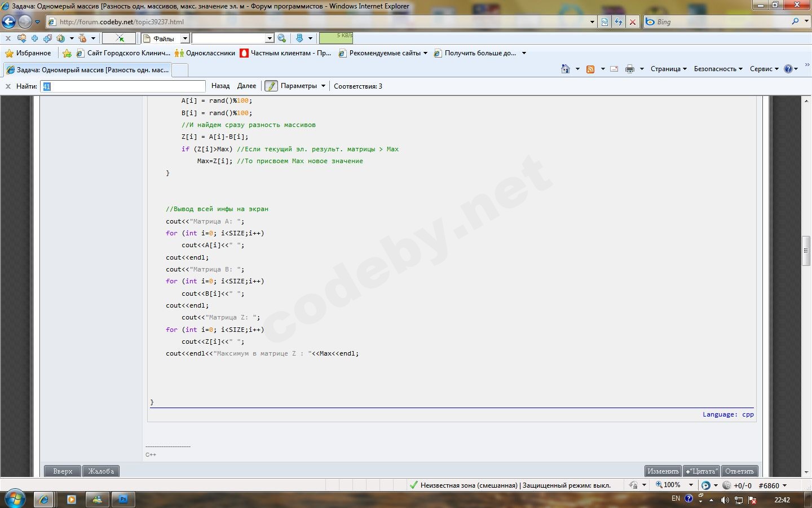Expand the Параметры find options dropdown
This screenshot has height=508, width=812.
click(x=323, y=86)
